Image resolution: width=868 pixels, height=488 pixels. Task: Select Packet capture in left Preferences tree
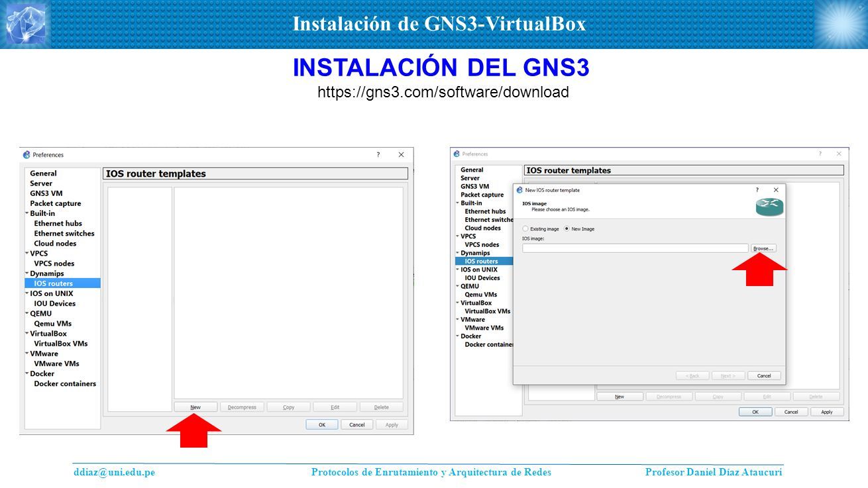(56, 203)
